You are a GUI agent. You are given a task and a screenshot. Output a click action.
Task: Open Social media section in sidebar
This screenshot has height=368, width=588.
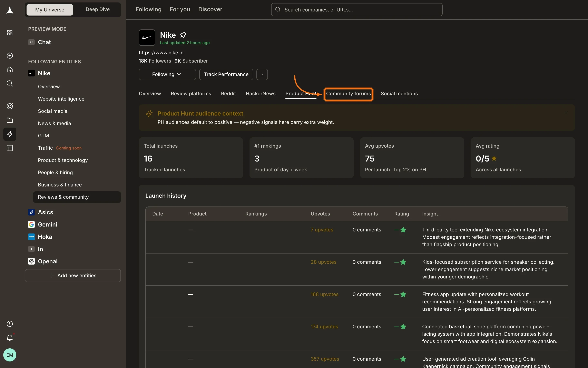pos(52,111)
